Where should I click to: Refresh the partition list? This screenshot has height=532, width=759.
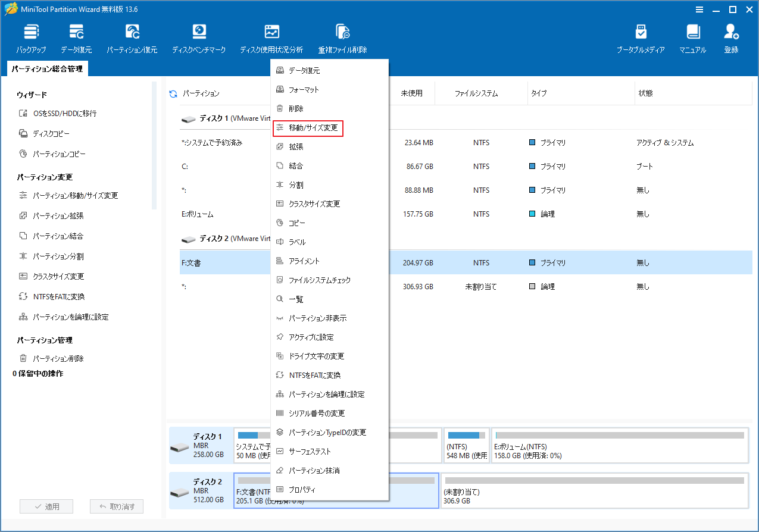pos(172,93)
